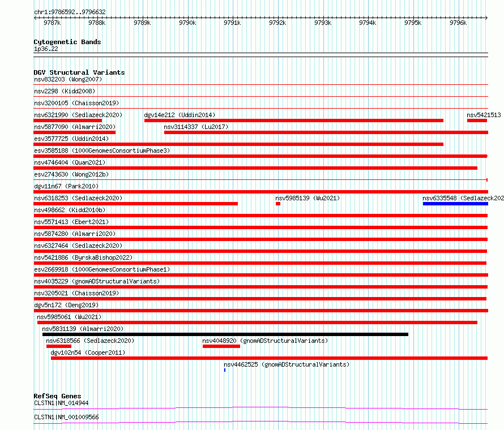Open nsv6318253 (Sedlazeck2020) variant
The image size is (504, 430).
click(78, 198)
